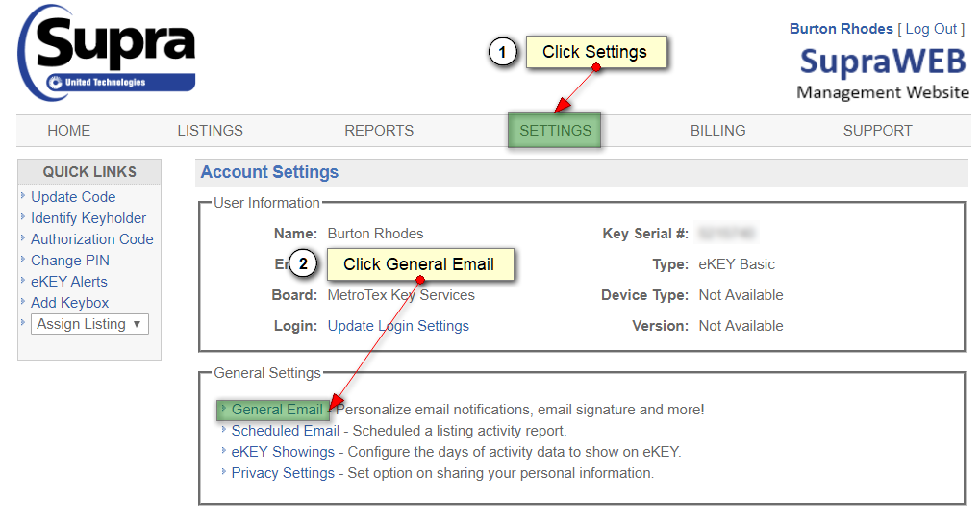Go to the BILLING tab
Screen dimensions: 980x524
pyautogui.click(x=717, y=131)
